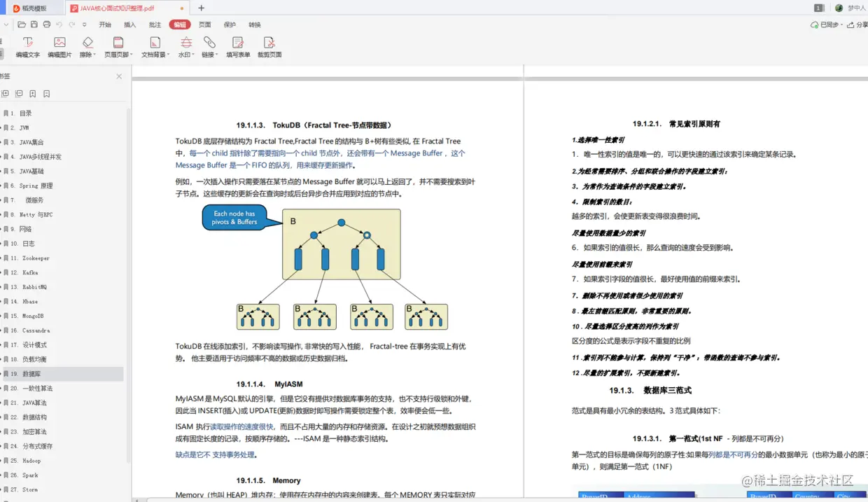The width and height of the screenshot is (868, 502).
Task: Open the 链接 dropdown arrow
Action: tap(216, 55)
